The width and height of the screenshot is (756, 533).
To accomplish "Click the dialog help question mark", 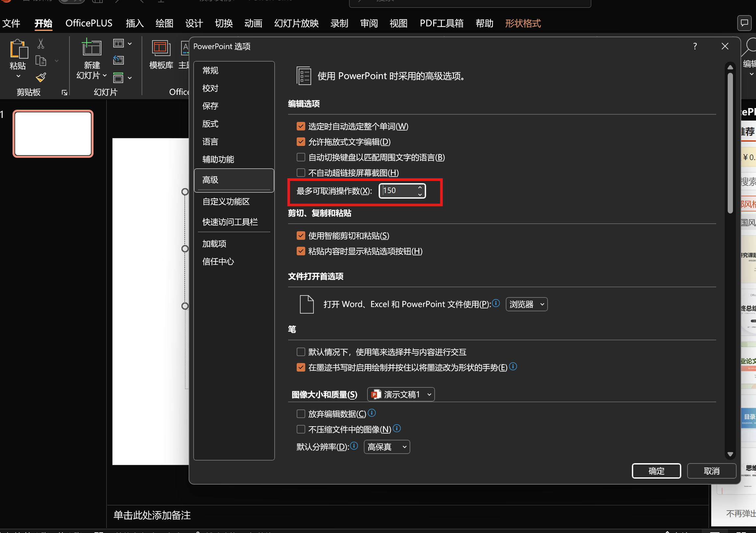I will [x=695, y=46].
